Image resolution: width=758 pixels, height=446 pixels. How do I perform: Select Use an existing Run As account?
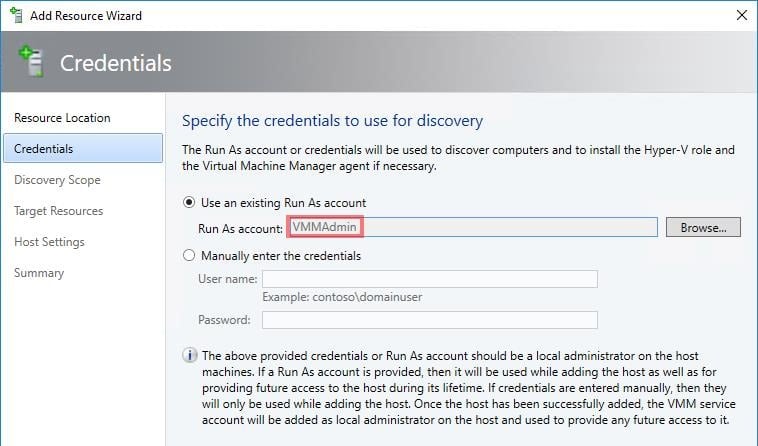pos(189,202)
